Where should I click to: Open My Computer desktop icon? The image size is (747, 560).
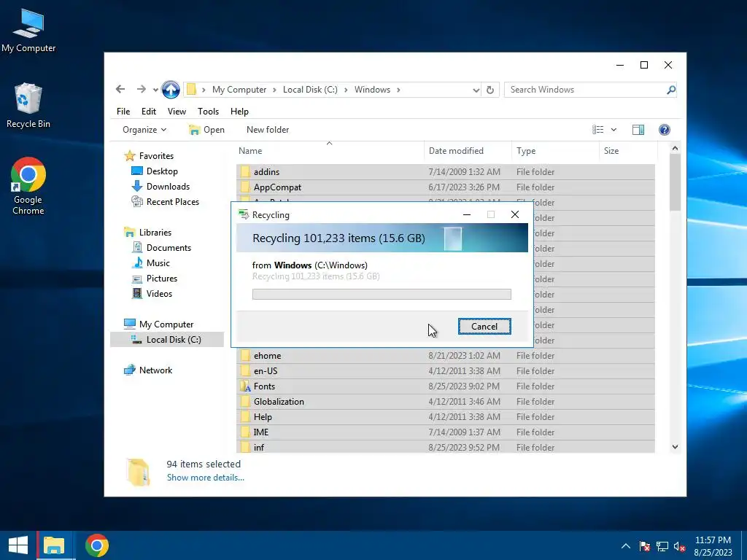click(28, 30)
